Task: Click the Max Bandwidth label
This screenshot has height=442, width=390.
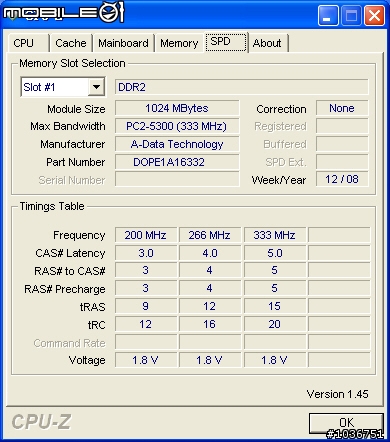Action: point(68,126)
